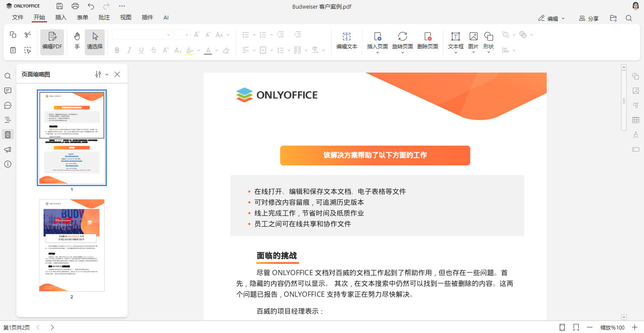Viewport: 644px width, 333px height.
Task: Toggle Underline formatting
Action: coord(141,51)
